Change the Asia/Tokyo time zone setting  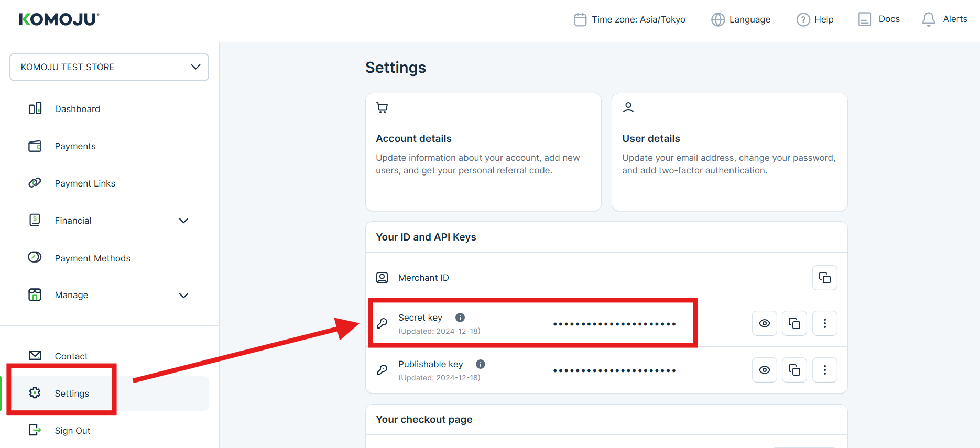630,19
